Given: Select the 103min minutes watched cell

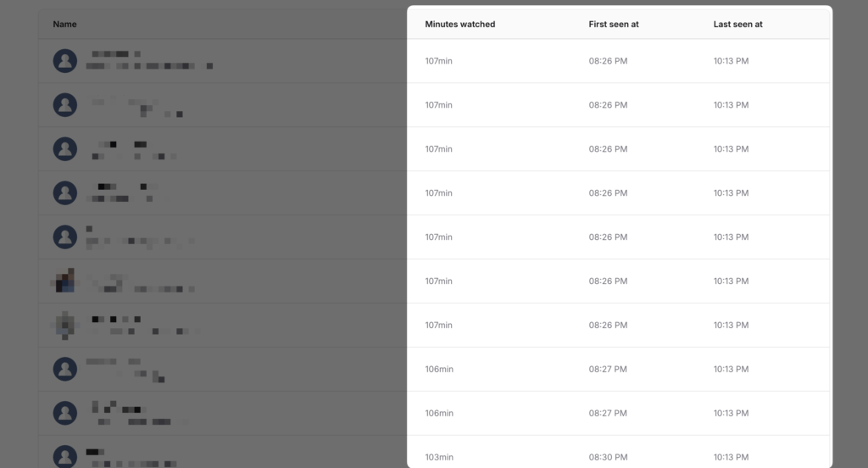Looking at the screenshot, I should 439,457.
